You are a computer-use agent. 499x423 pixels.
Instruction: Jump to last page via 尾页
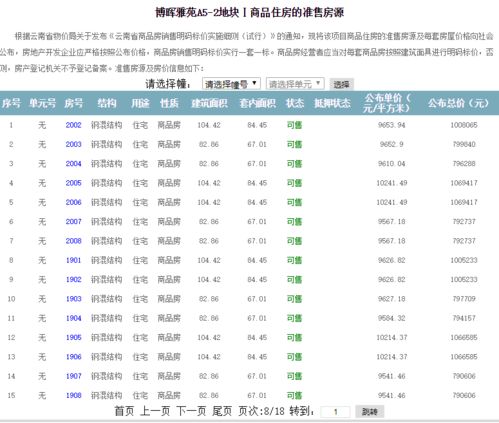coord(222,411)
